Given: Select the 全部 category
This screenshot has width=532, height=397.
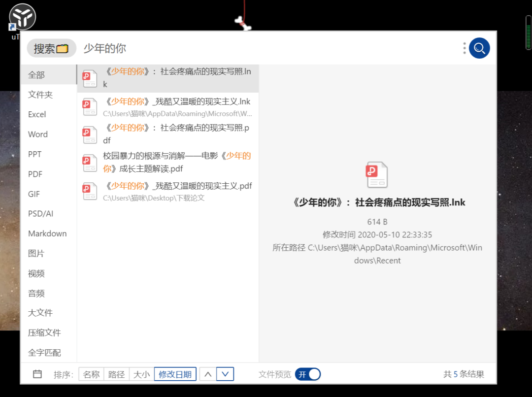Looking at the screenshot, I should pos(48,75).
